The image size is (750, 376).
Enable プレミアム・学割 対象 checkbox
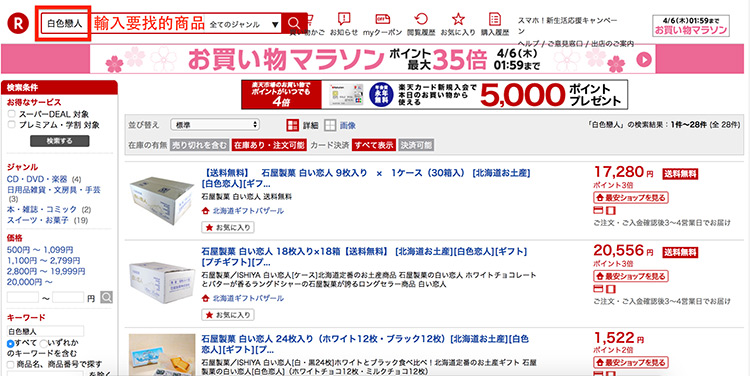tap(11, 125)
